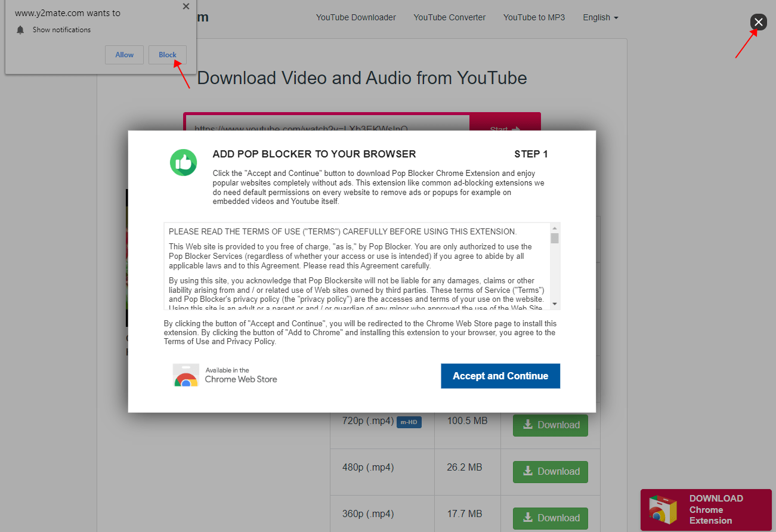This screenshot has width=776, height=532.
Task: Click the green thumbs-up icon
Action: [x=183, y=162]
